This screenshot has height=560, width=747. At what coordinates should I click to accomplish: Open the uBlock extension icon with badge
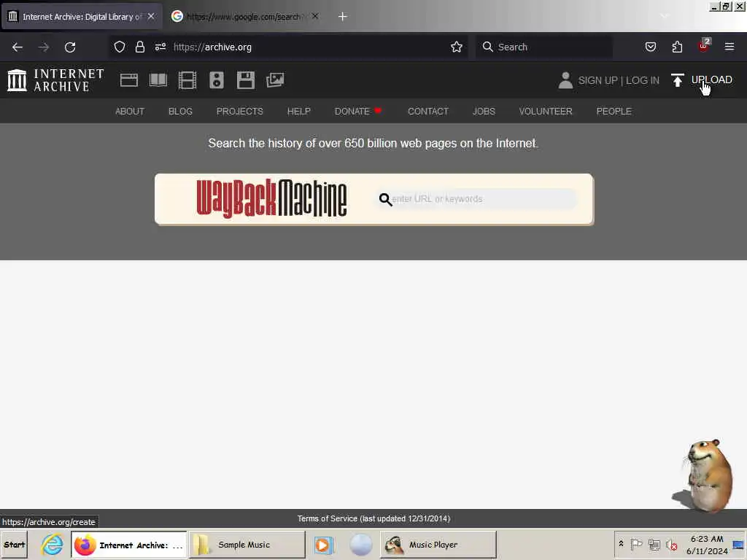[x=704, y=46]
